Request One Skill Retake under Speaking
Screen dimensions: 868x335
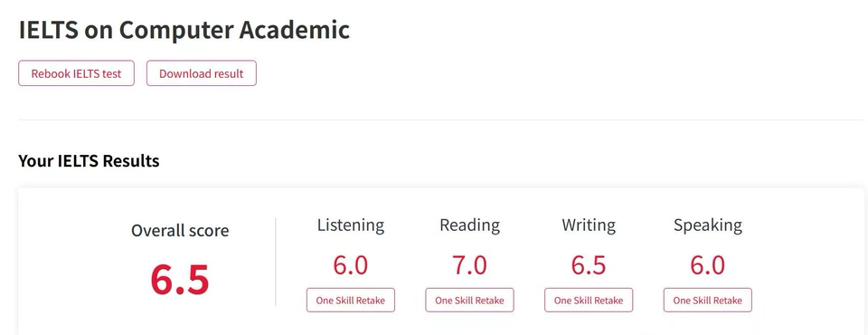(x=707, y=300)
